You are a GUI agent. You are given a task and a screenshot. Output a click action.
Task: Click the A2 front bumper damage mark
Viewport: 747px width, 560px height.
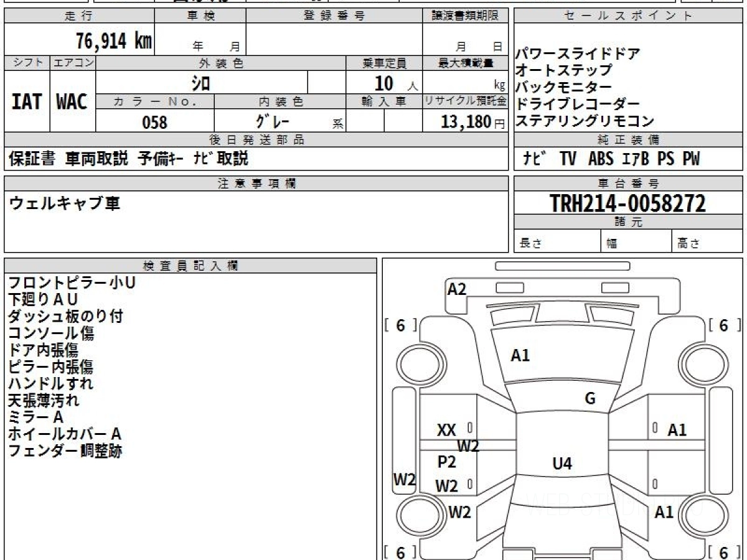coord(457,289)
